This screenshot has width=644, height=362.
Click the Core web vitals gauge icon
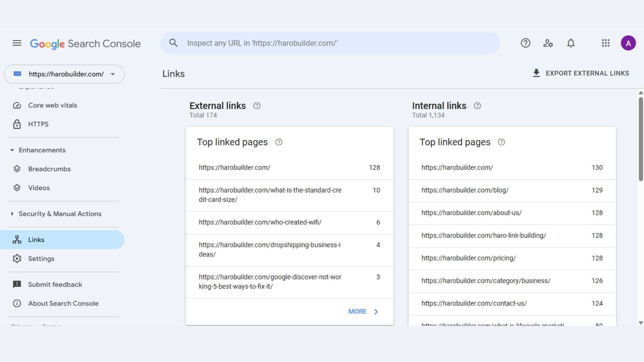17,105
